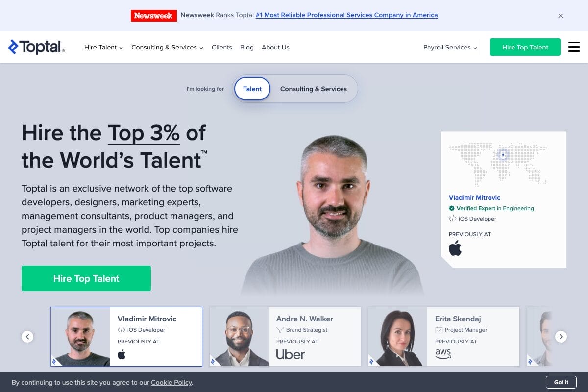This screenshot has width=588, height=392.
Task: Show previous talent with left arrow
Action: (27, 337)
